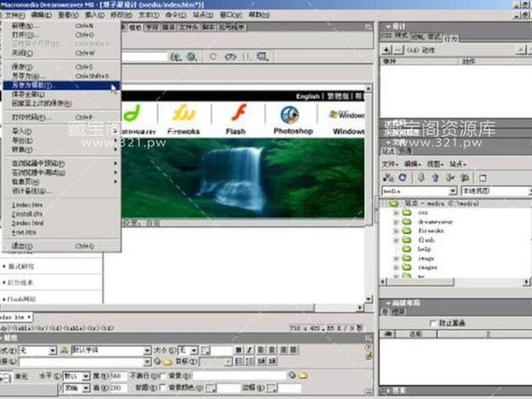Open the text color swatch

click(x=205, y=350)
